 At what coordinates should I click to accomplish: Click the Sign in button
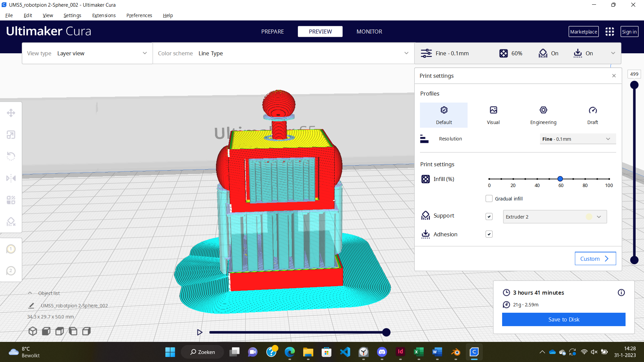click(629, 32)
